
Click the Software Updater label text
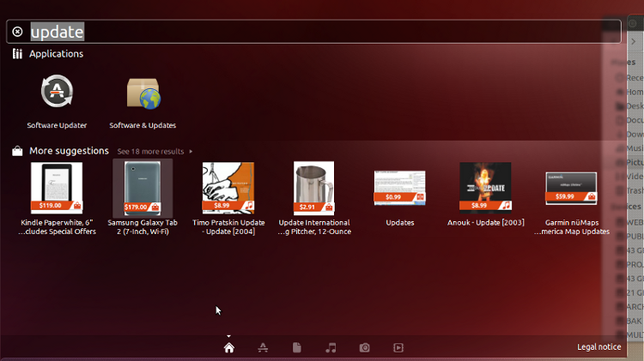(57, 125)
